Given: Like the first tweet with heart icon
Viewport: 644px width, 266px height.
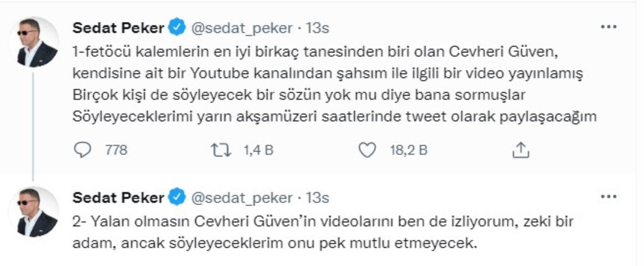Looking at the screenshot, I should tap(367, 150).
